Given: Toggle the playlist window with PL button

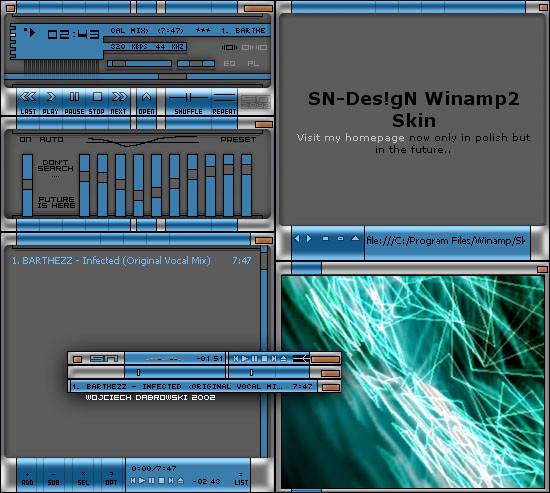Looking at the screenshot, I should pyautogui.click(x=253, y=64).
